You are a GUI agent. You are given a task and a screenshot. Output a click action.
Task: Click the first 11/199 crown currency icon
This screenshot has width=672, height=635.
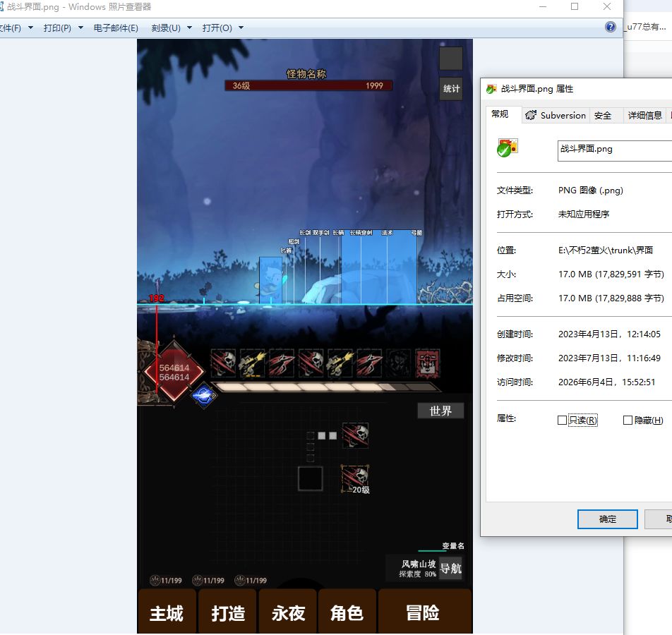155,580
